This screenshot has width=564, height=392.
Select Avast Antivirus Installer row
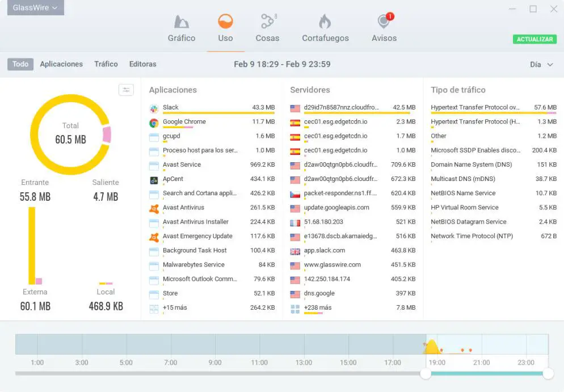pyautogui.click(x=212, y=222)
